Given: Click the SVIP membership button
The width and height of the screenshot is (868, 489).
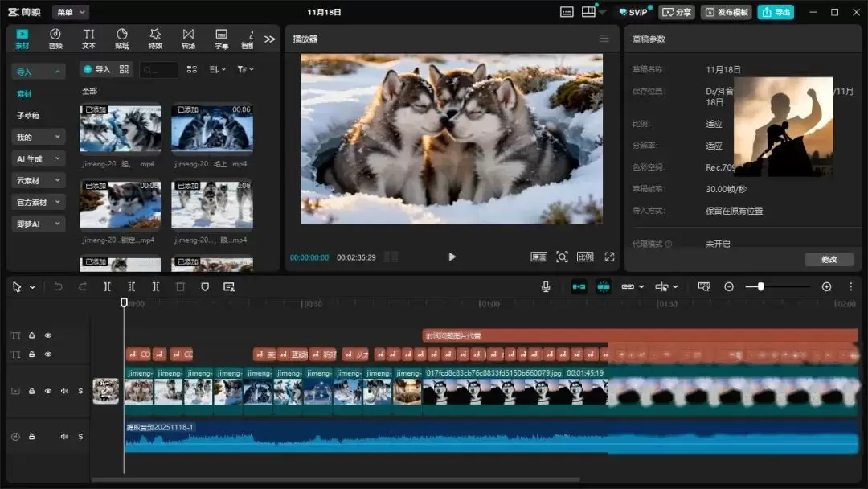Looking at the screenshot, I should [x=634, y=12].
